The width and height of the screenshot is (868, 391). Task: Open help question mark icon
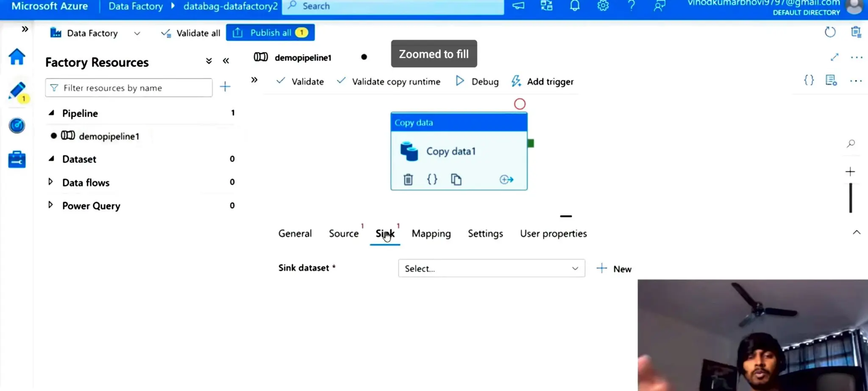631,6
